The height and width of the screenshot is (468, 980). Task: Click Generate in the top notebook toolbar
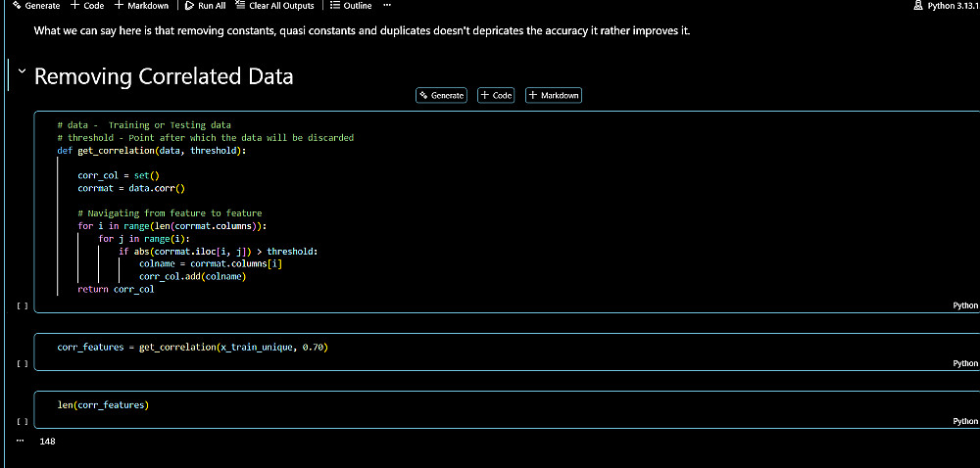[x=35, y=6]
